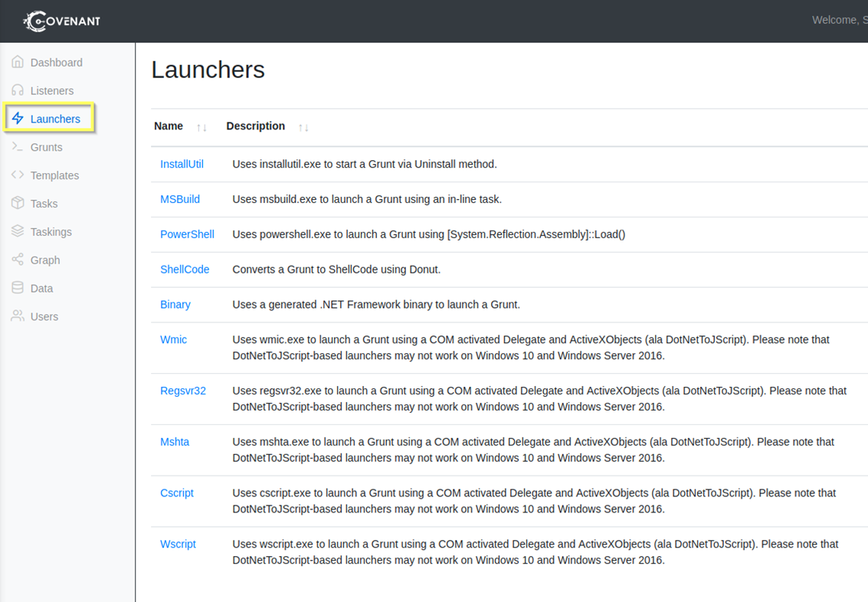This screenshot has height=602, width=868.
Task: Click the Graph share-nodes icon
Action: tap(18, 260)
